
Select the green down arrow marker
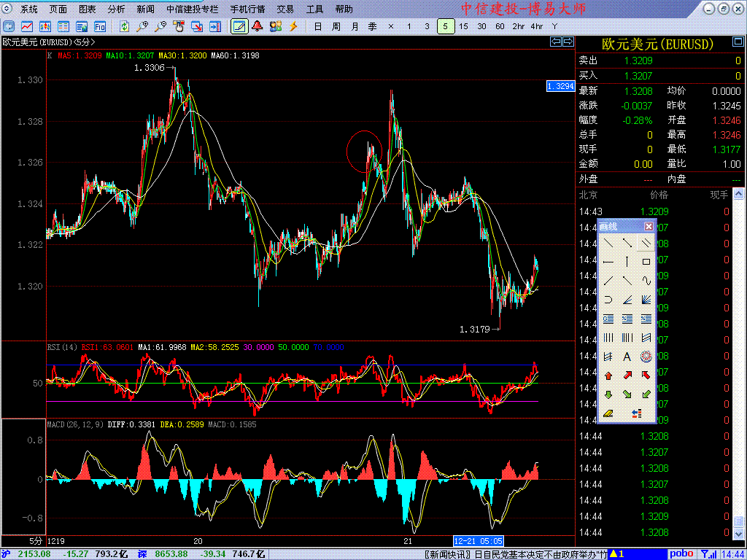pos(608,394)
